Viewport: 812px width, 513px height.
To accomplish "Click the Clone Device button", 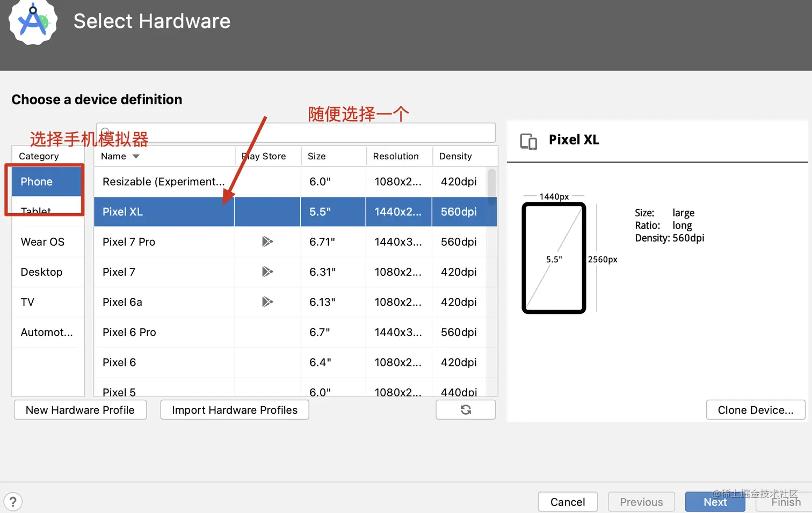I will click(x=756, y=410).
